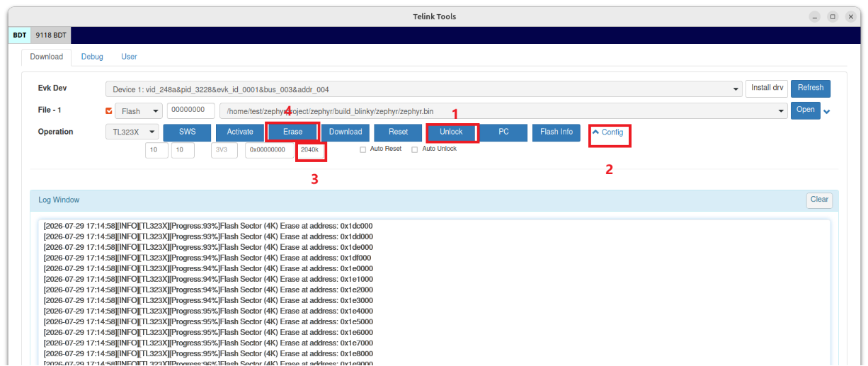Switch to the Download tab
The image size is (868, 366).
coord(46,57)
